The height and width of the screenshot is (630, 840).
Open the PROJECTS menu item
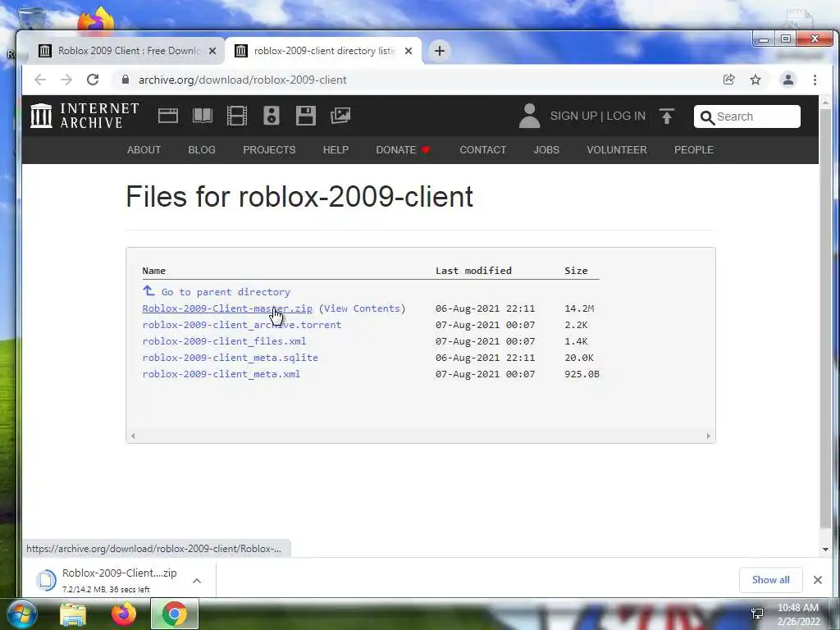tap(269, 150)
